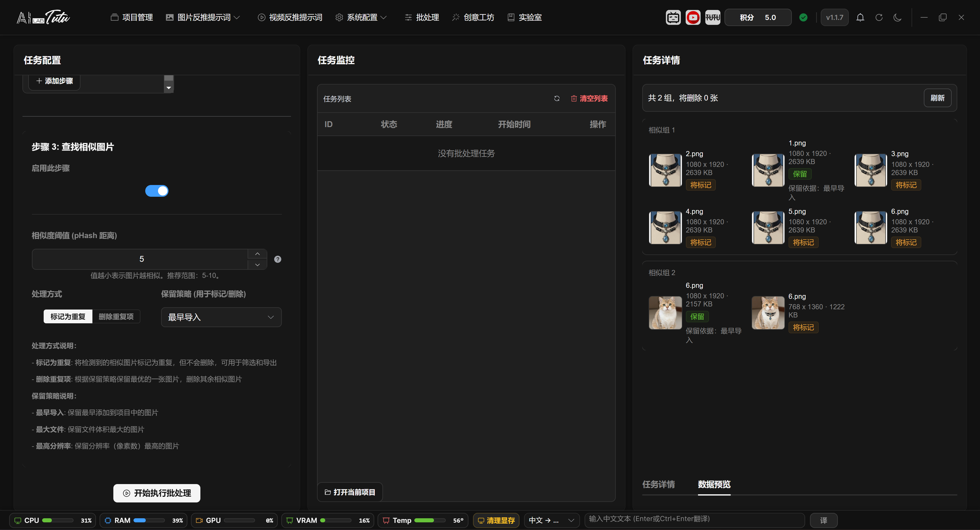Click the 清空列表 button
This screenshot has height=530, width=980.
tap(589, 98)
